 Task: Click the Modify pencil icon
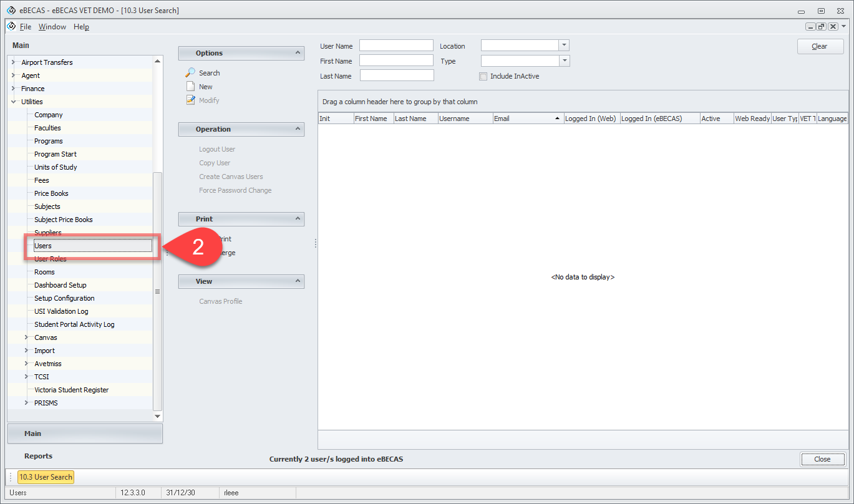click(x=191, y=100)
